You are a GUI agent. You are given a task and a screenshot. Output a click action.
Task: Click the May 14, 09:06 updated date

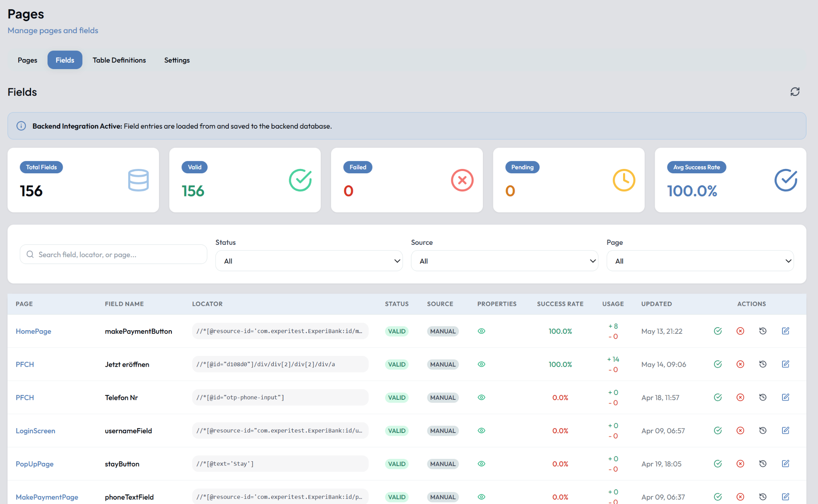663,364
